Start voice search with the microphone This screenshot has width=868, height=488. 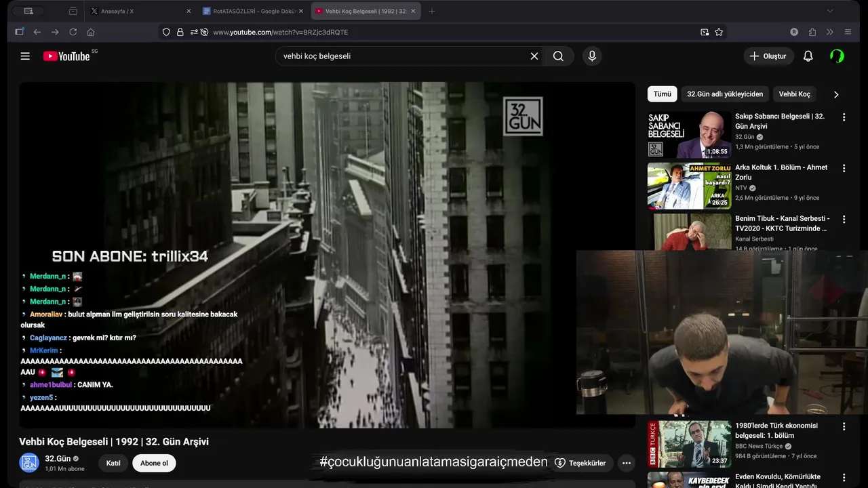[592, 56]
